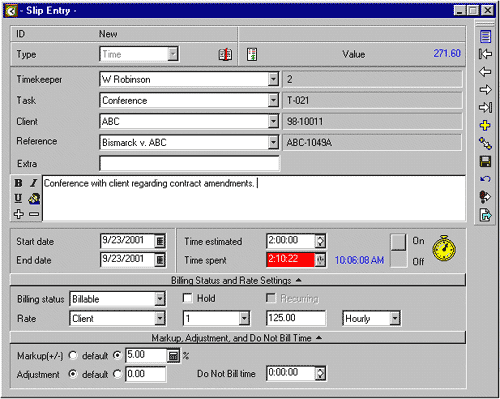The width and height of the screenshot is (500, 399).
Task: Select Adjustment default radio button
Action: [73, 374]
